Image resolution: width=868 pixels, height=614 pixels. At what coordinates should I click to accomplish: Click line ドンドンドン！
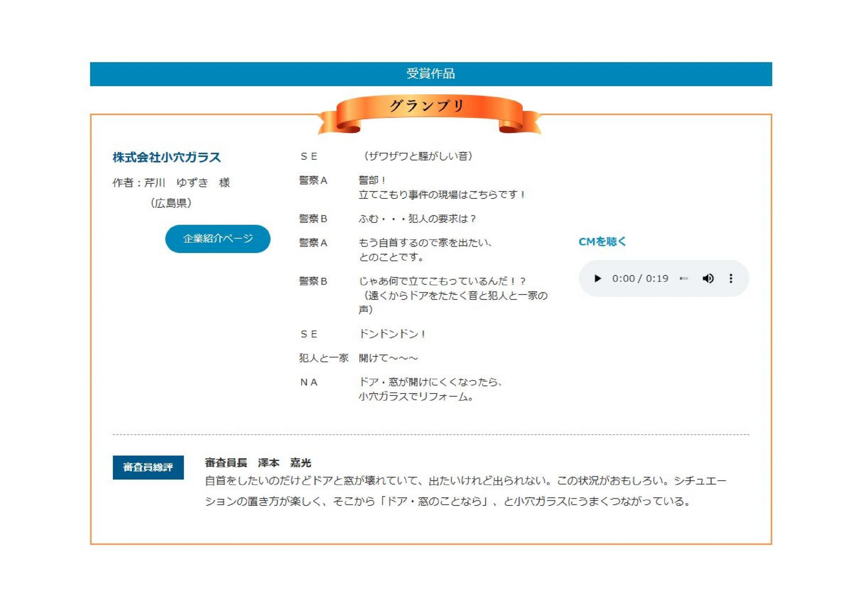click(x=392, y=334)
